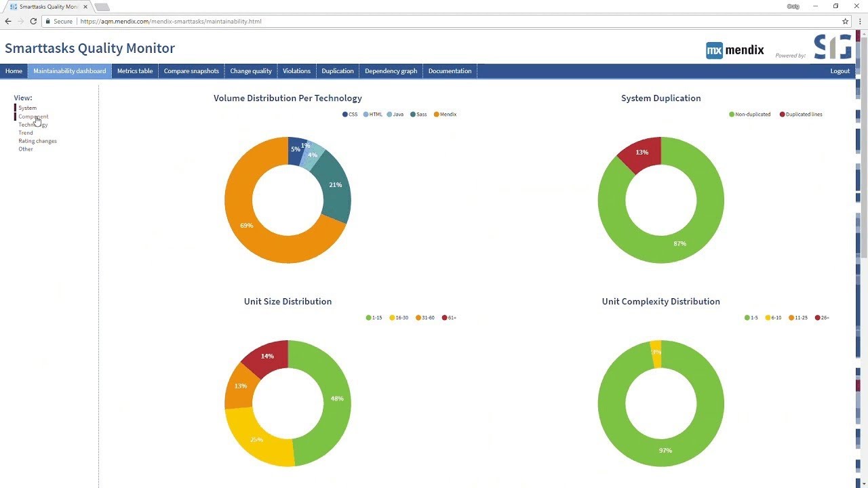Toggle Java legend entry

coord(395,115)
